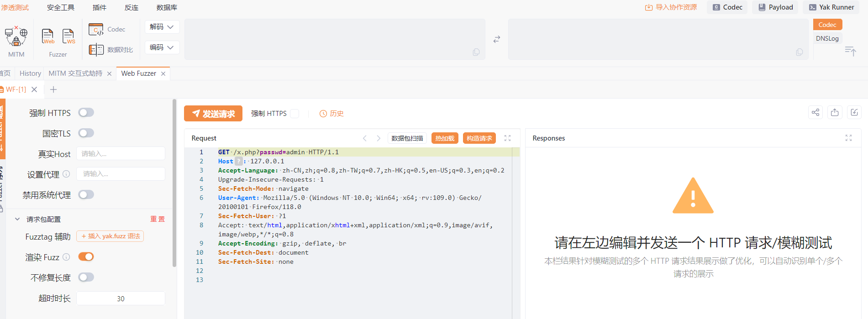The height and width of the screenshot is (319, 868).
Task: Click 发送请求 to send the request
Action: (213, 114)
